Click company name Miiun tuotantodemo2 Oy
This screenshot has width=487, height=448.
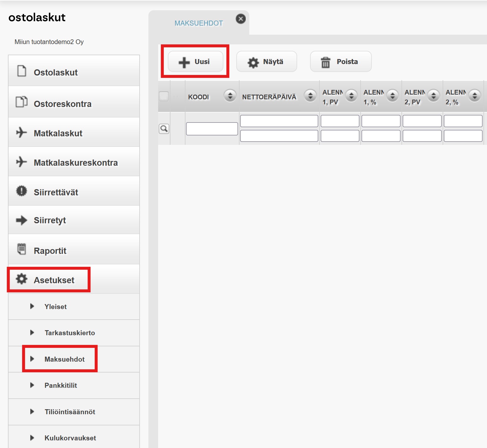[49, 42]
